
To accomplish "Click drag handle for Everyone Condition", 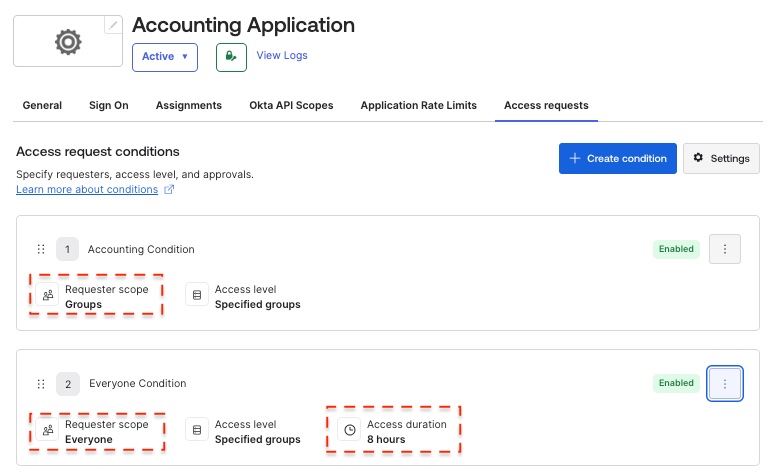I will [x=41, y=384].
